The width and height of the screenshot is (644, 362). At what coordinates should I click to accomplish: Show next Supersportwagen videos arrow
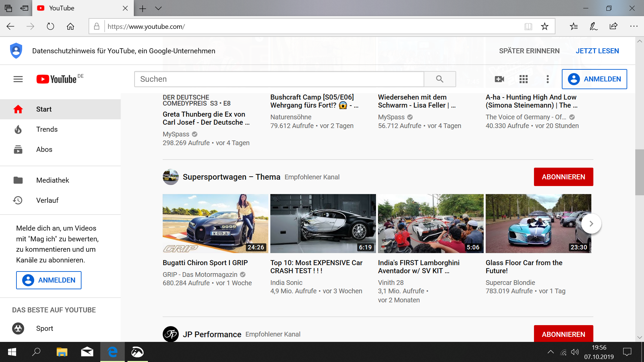coord(591,224)
